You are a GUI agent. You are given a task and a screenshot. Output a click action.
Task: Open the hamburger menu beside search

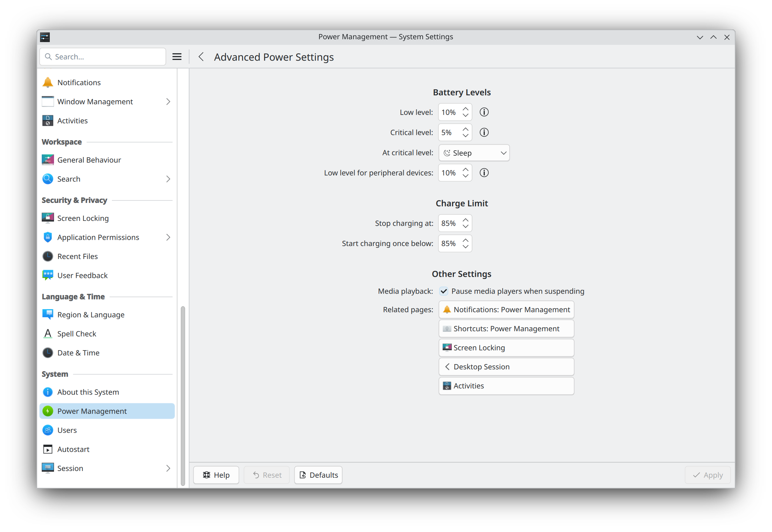pyautogui.click(x=177, y=57)
